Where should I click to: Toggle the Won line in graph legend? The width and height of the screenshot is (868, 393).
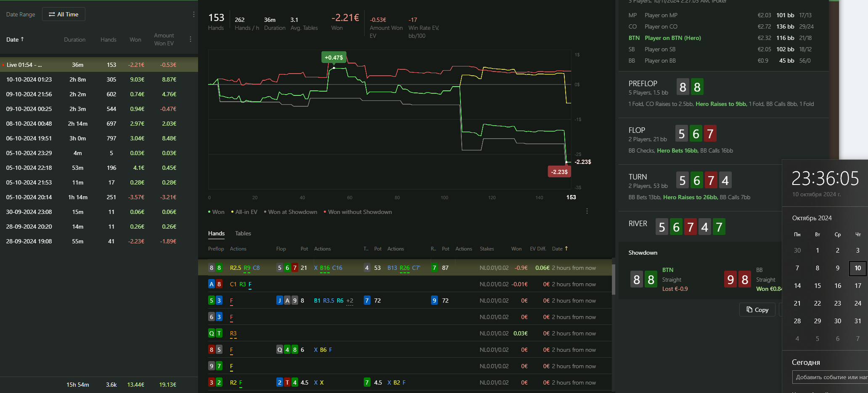(x=216, y=212)
